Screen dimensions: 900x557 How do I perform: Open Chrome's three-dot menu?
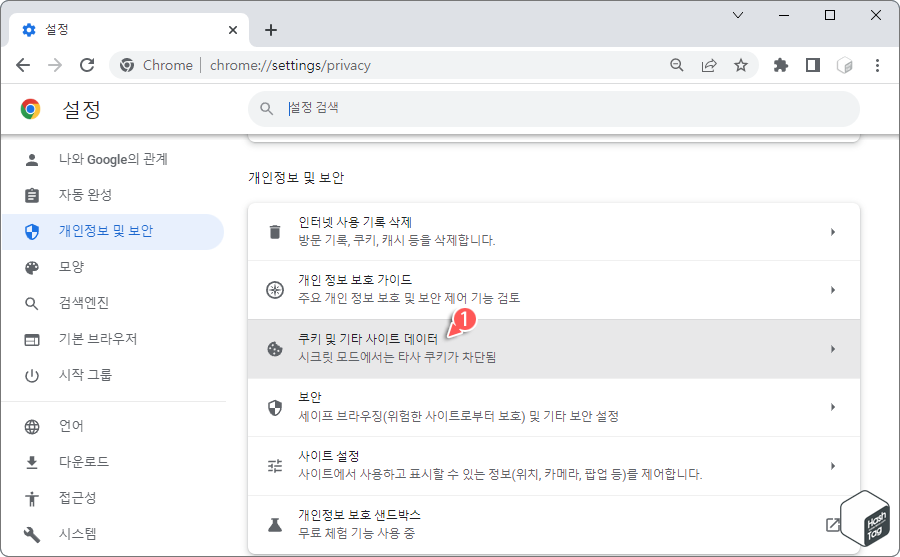tap(877, 65)
